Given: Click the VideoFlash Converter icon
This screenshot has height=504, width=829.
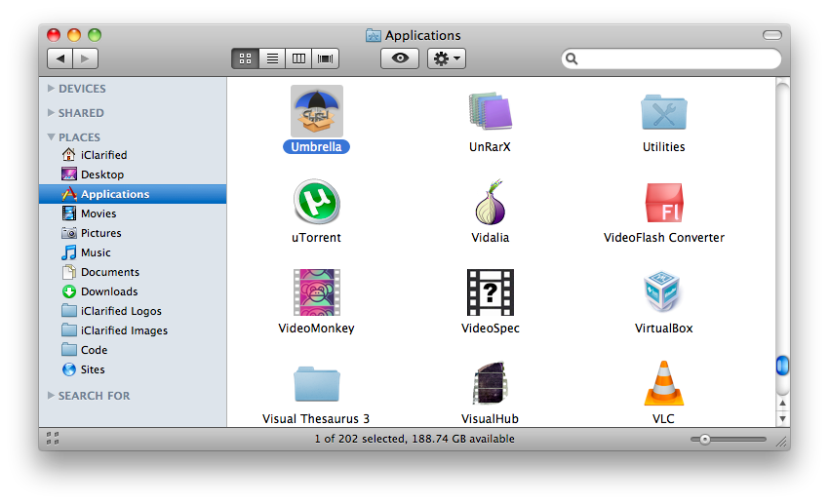Looking at the screenshot, I should point(663,202).
